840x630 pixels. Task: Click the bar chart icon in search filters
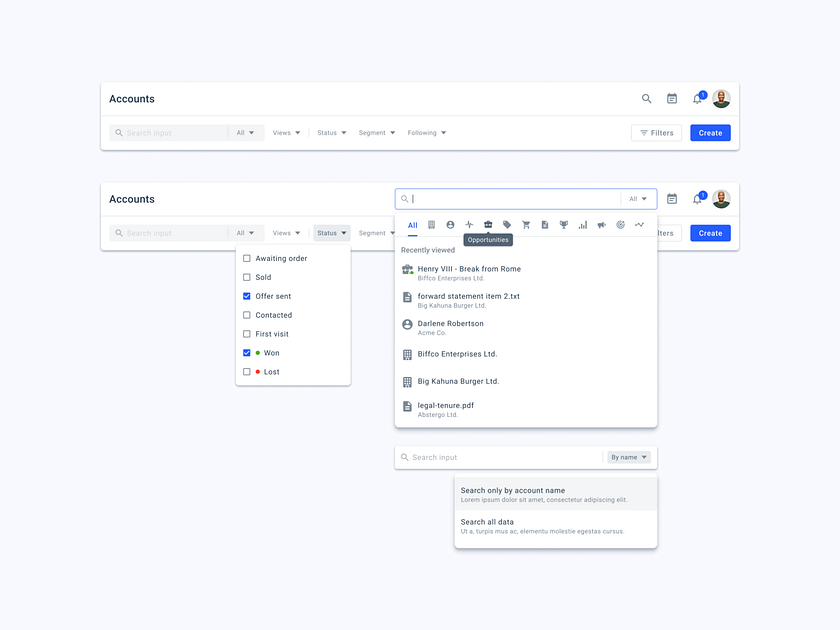click(x=582, y=224)
